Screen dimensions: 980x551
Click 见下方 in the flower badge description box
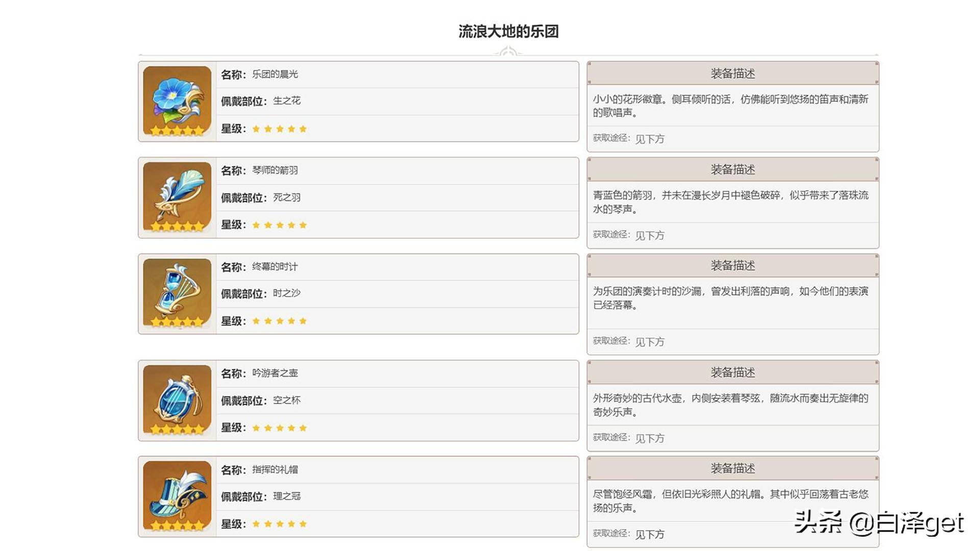coord(650,139)
